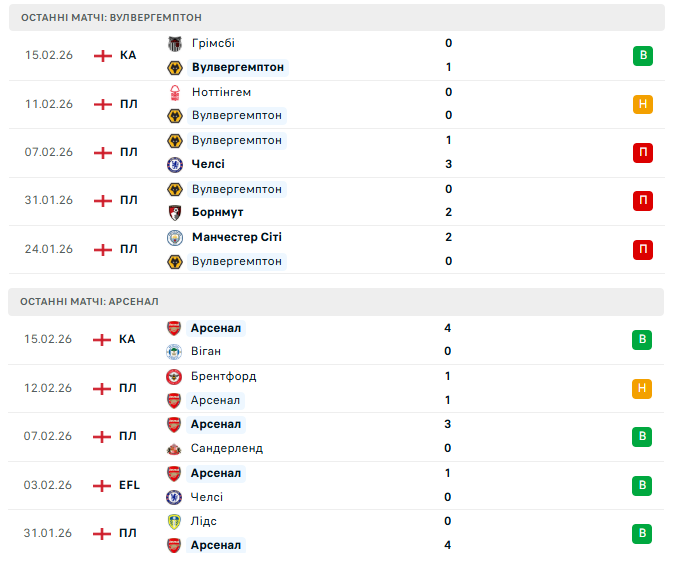Click the England flag on 03.02.26 EFL match
The image size is (675, 562).
coord(102,485)
